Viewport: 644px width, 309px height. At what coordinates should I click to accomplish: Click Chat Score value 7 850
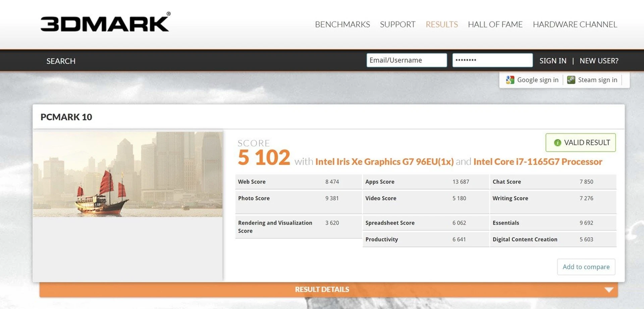[x=586, y=182]
